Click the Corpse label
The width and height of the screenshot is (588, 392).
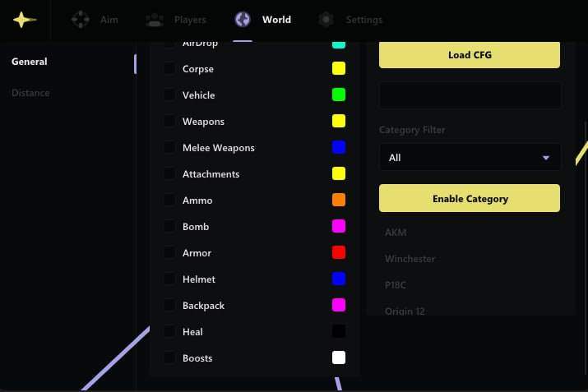(x=198, y=69)
